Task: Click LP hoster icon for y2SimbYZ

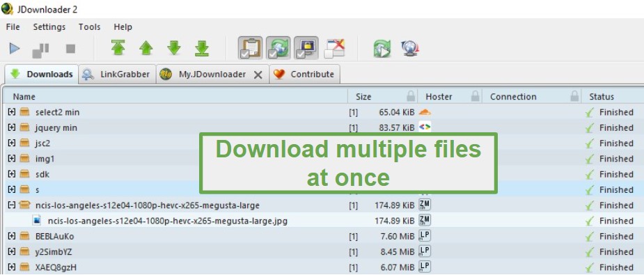Action: pos(425,251)
